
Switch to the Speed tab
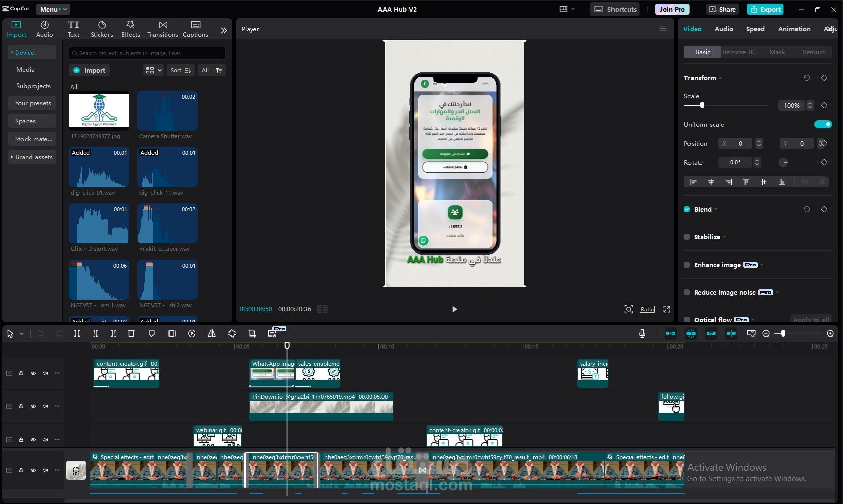(x=755, y=29)
